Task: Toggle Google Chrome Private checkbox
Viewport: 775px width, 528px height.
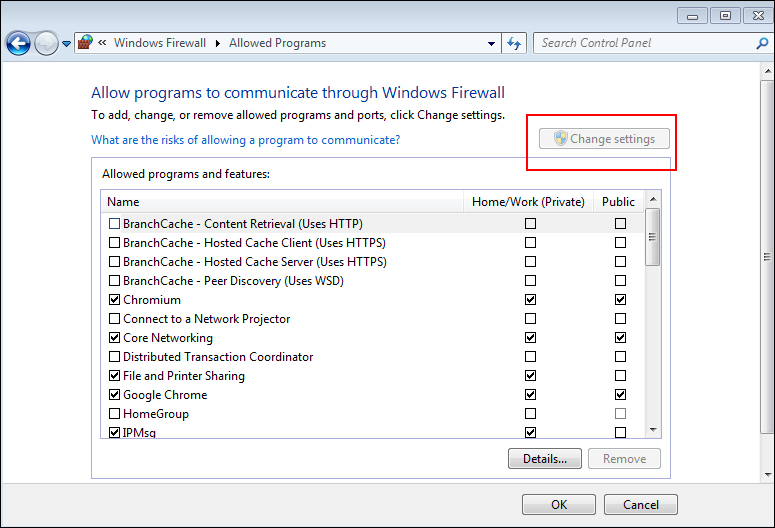Action: pyautogui.click(x=530, y=395)
